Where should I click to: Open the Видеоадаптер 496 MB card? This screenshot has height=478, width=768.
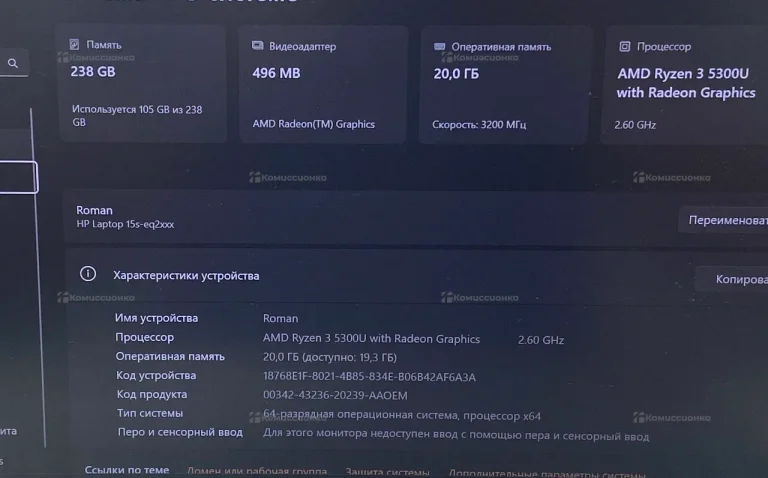(x=323, y=84)
